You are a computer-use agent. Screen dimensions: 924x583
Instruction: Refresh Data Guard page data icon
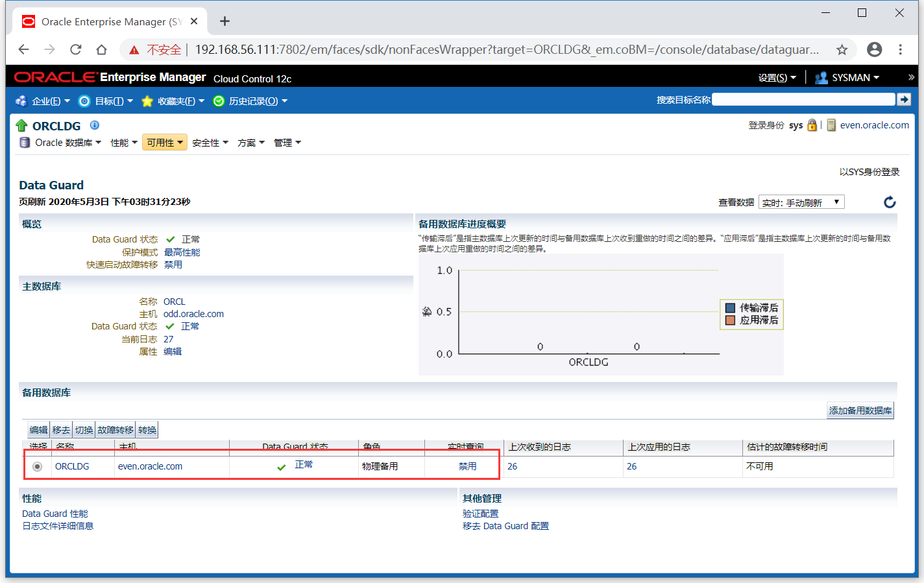tap(890, 202)
